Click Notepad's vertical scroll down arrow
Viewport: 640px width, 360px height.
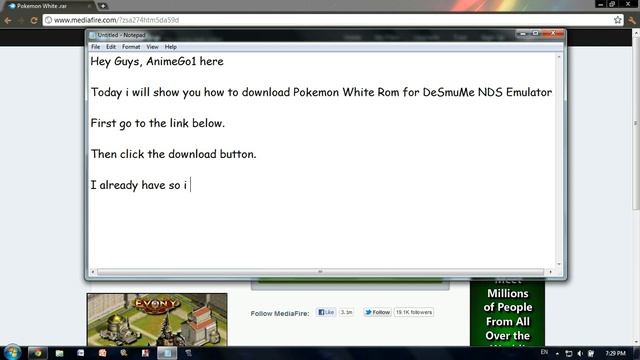tap(559, 264)
